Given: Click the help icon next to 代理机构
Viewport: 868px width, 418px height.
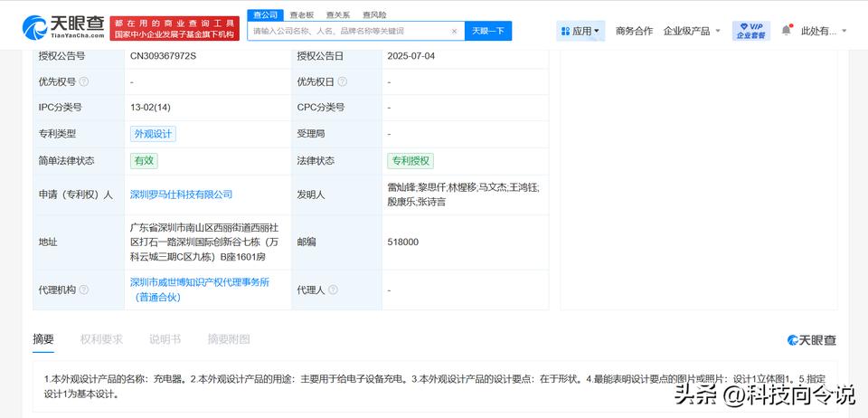Looking at the screenshot, I should (83, 290).
